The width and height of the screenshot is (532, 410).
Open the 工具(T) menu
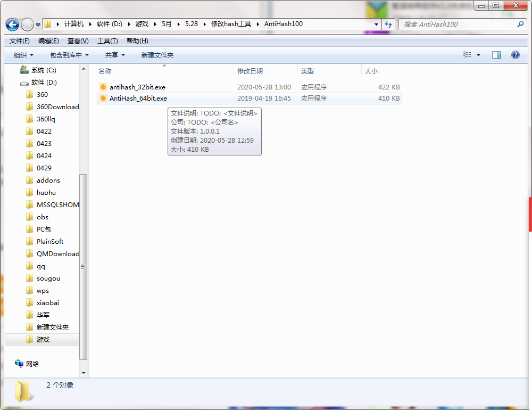click(x=107, y=41)
